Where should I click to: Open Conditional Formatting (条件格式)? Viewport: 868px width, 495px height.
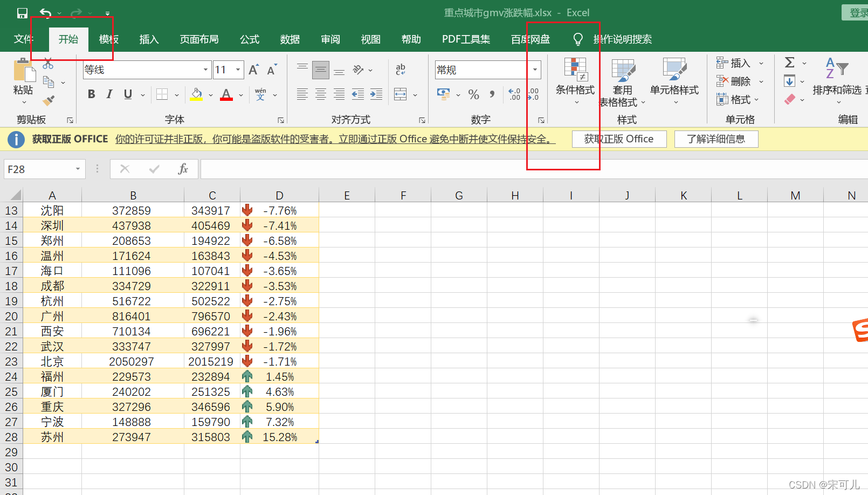coord(575,81)
